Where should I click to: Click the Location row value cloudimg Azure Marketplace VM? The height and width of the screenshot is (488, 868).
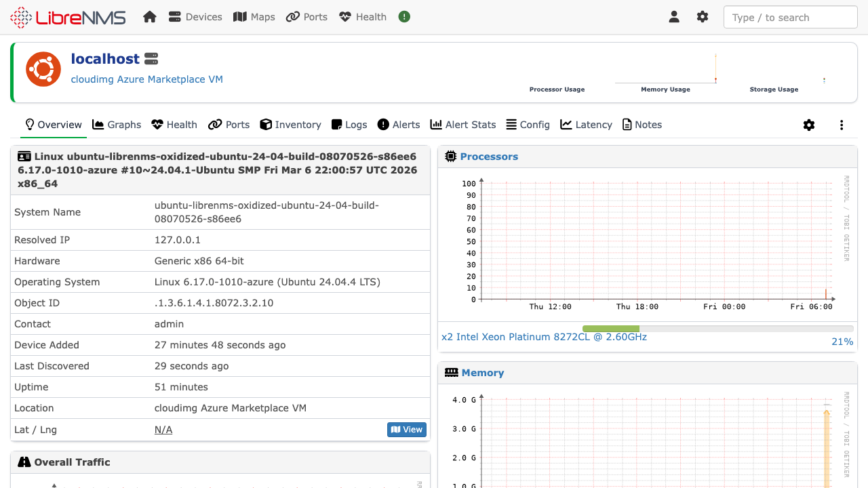[x=231, y=408]
